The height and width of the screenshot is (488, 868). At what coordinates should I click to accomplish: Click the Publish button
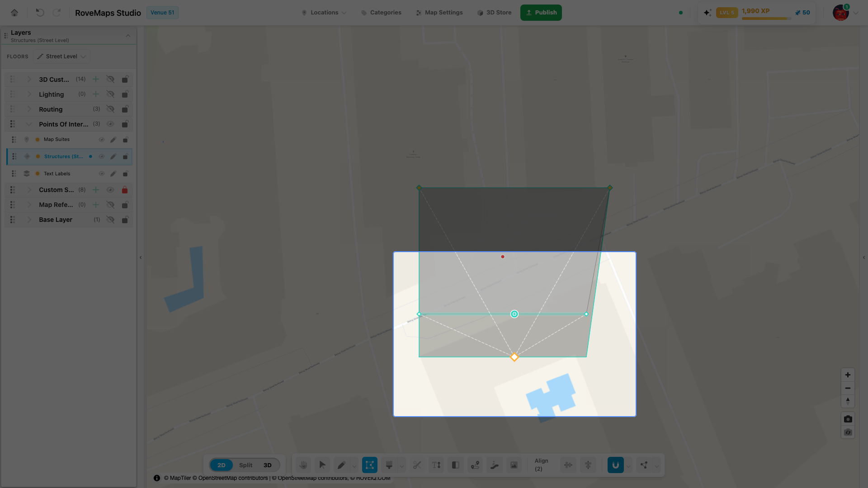coord(541,13)
